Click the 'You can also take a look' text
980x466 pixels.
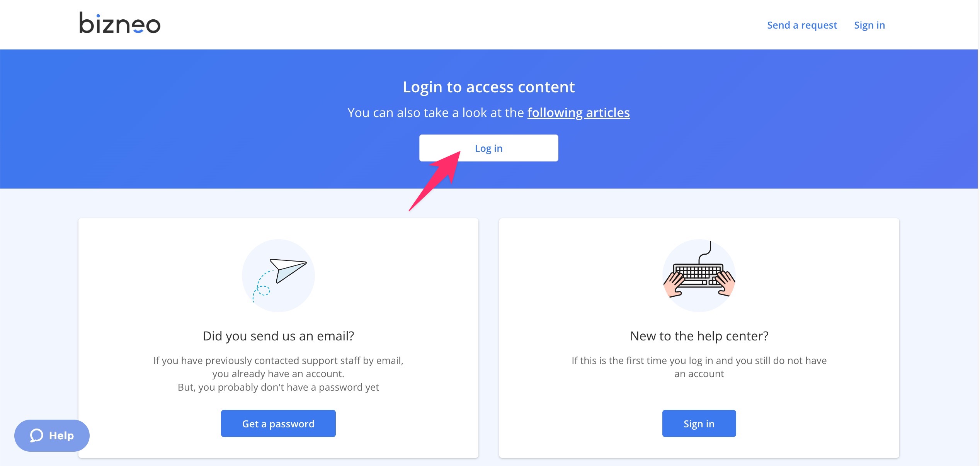coord(436,112)
